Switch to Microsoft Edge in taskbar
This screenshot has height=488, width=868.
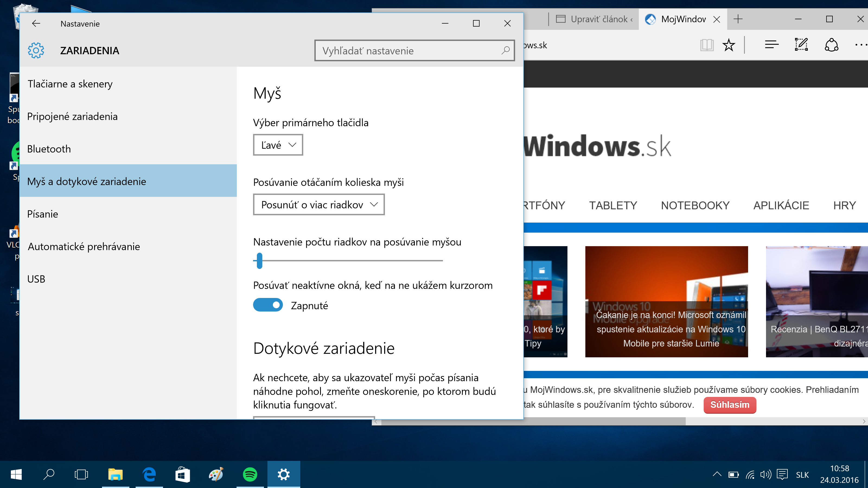[149, 474]
